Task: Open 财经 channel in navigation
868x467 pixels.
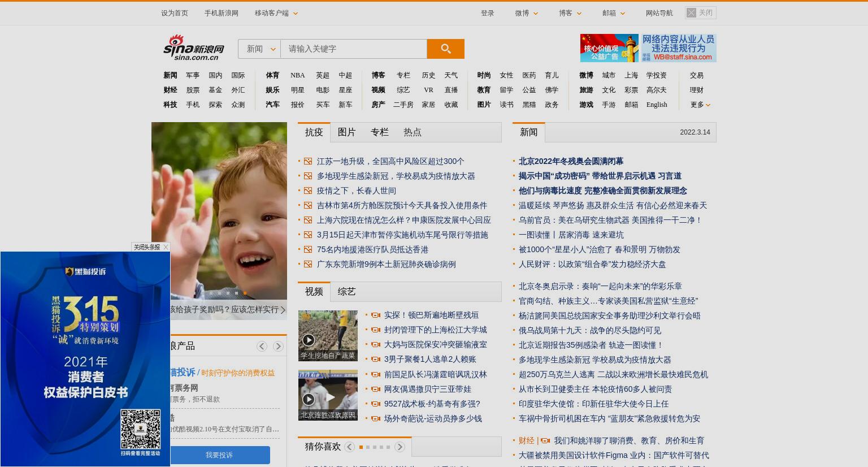Action: click(x=170, y=90)
